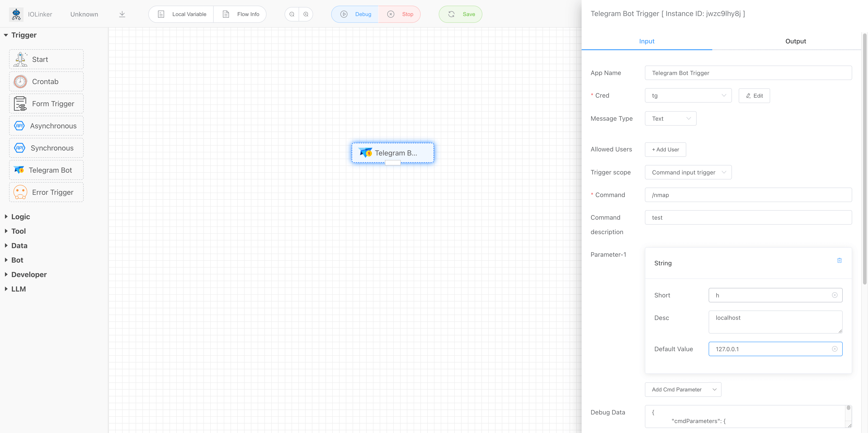Click the zoom-in magnifier icon

pyautogui.click(x=306, y=14)
